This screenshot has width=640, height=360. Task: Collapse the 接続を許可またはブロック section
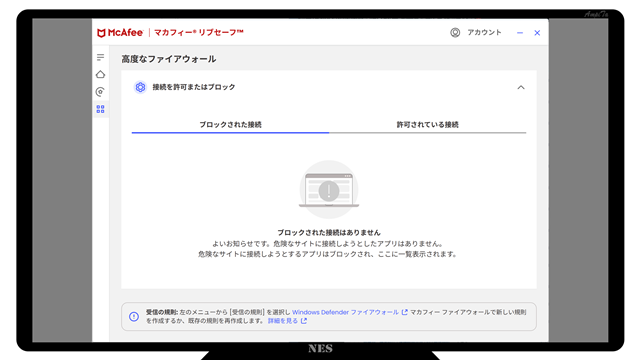pyautogui.click(x=521, y=87)
